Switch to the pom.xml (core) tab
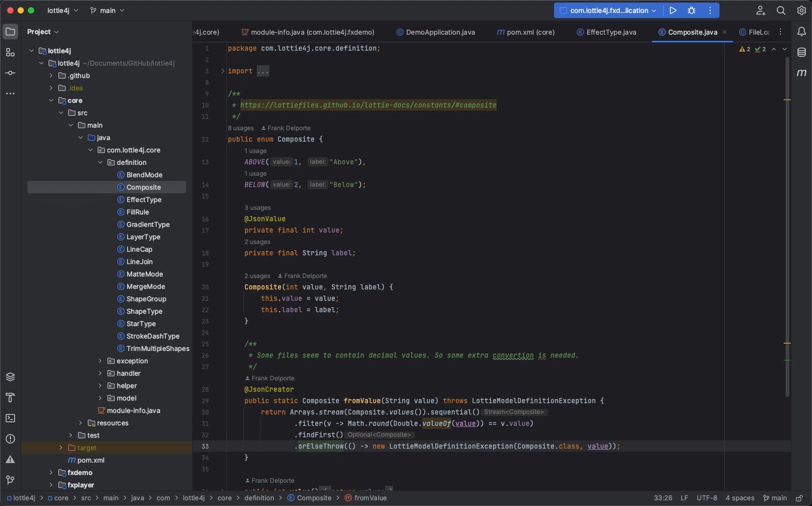This screenshot has width=812, height=506. point(526,32)
